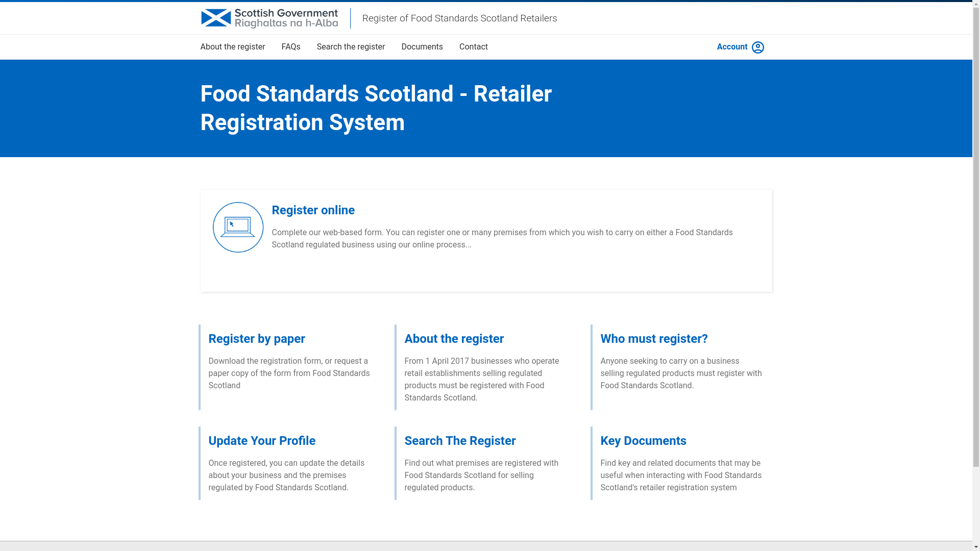
Task: Click the Scottish Government logo
Action: [x=269, y=18]
